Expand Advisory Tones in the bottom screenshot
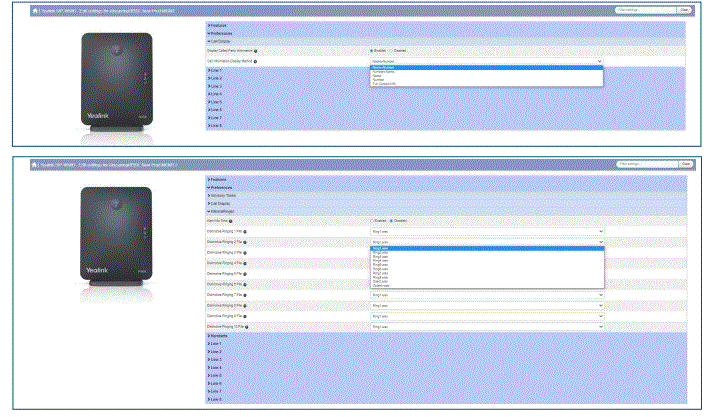Image resolution: width=712 pixels, height=417 pixels. (x=446, y=196)
